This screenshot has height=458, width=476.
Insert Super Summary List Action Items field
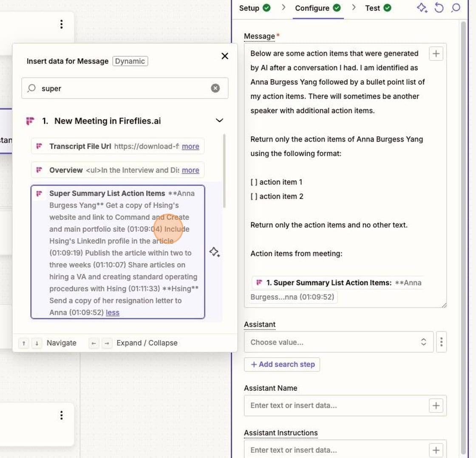(117, 252)
